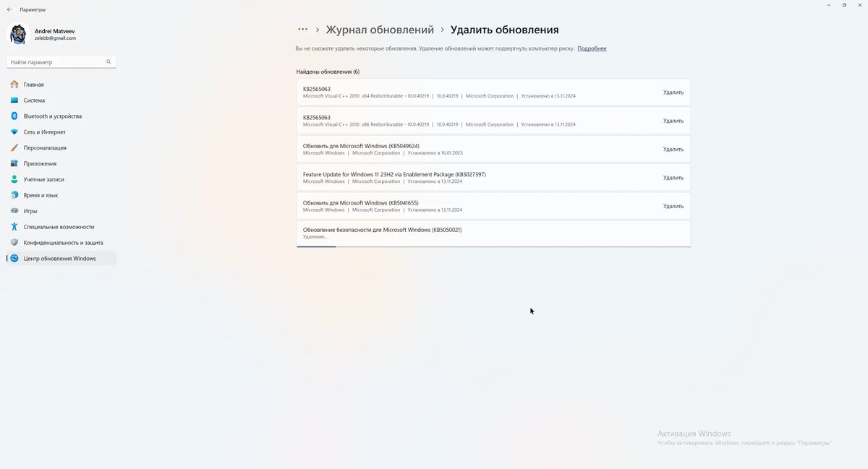Screen dimensions: 868x469
Task: Open Конфиденциальность и защита shield icon
Action: (14, 242)
